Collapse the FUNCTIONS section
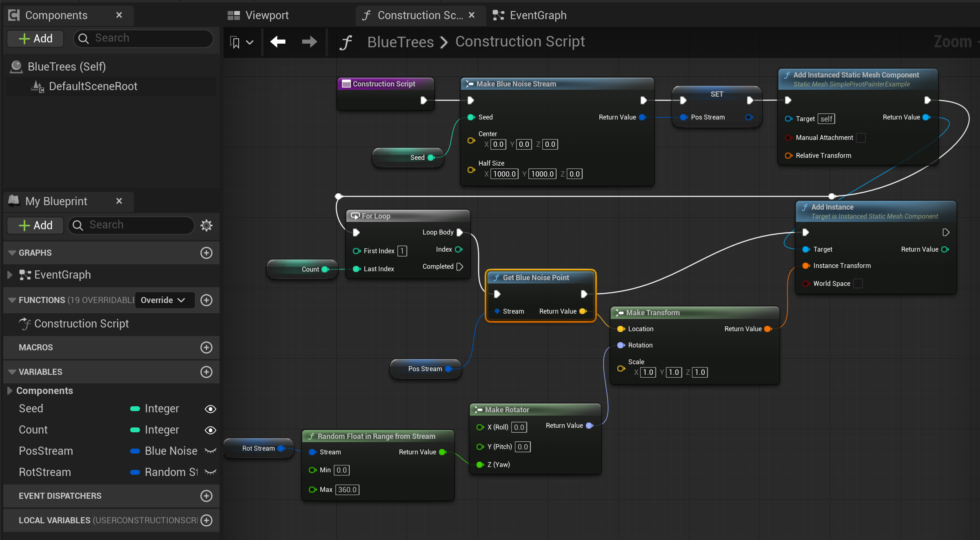 coord(12,300)
